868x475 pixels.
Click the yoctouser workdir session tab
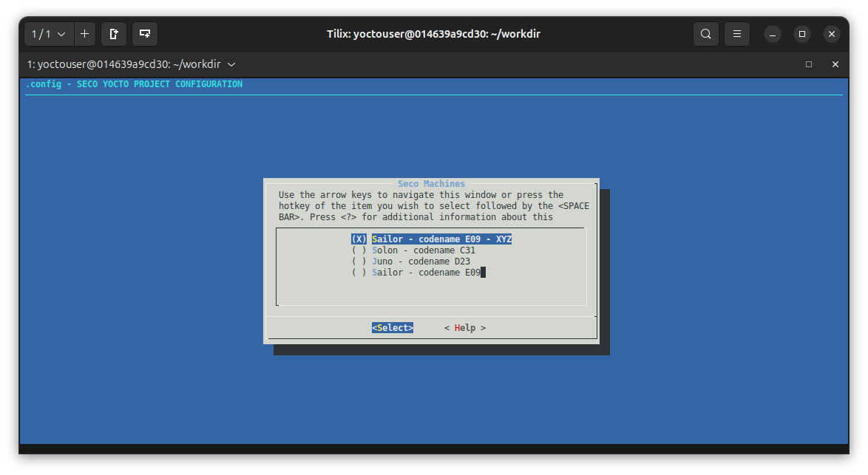click(126, 64)
